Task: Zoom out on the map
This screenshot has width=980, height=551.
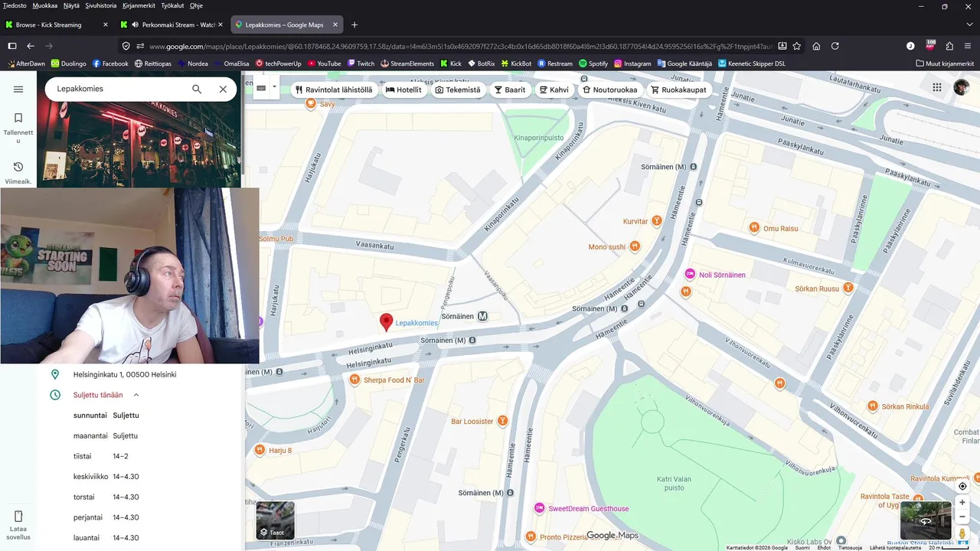Action: 962,517
